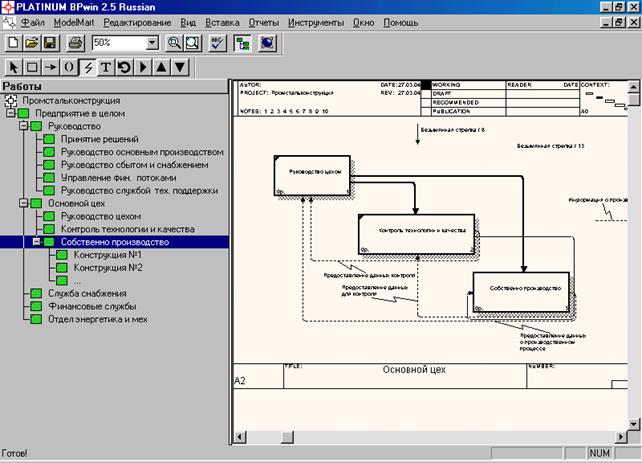The image size is (642, 463).
Task: Click the Print icon in toolbar
Action: (x=74, y=43)
